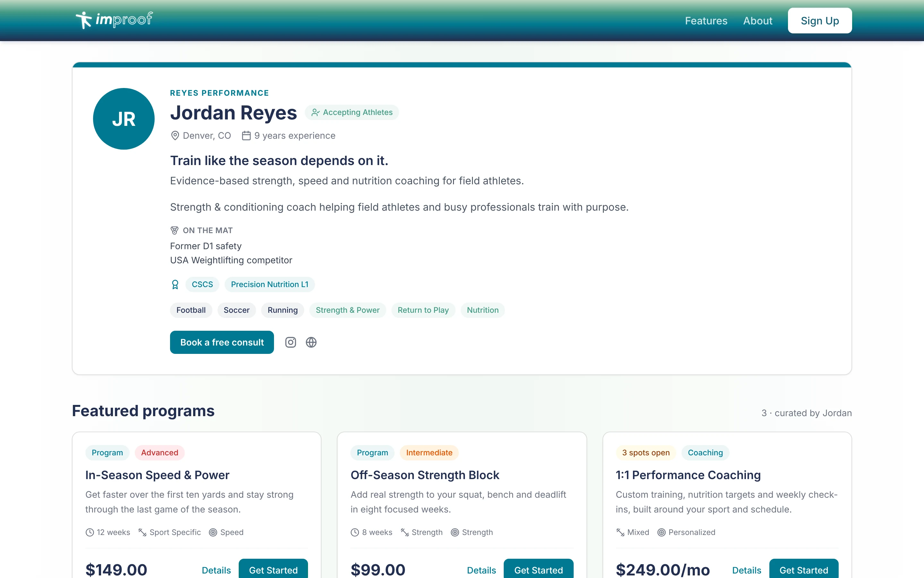The image size is (924, 578).
Task: Click the target icon beside Speed
Action: [213, 532]
